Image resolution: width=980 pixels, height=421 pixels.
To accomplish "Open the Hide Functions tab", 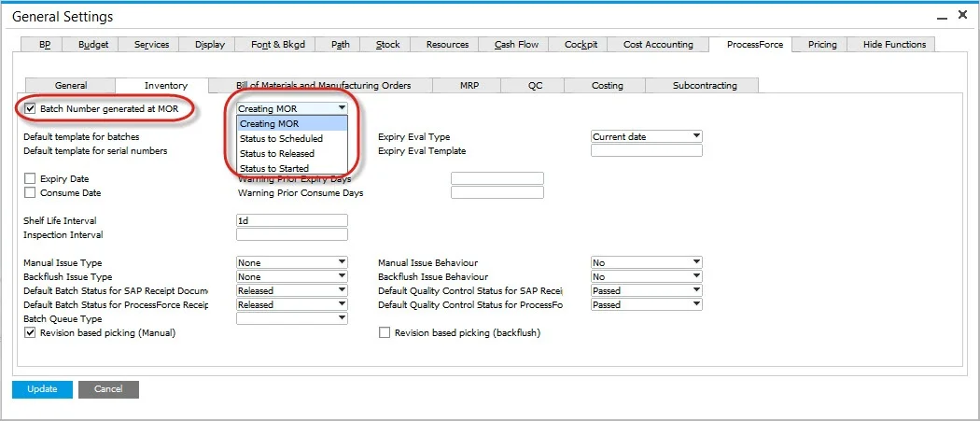I will [x=894, y=45].
